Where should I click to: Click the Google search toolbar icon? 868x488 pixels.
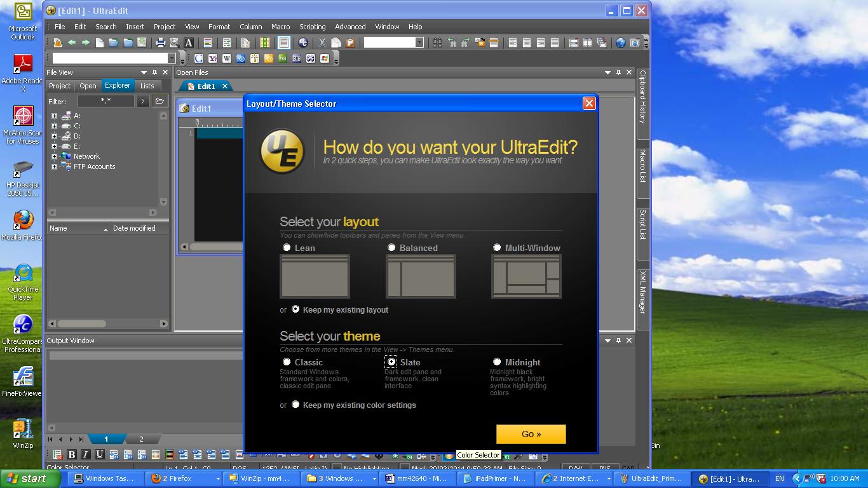[199, 58]
